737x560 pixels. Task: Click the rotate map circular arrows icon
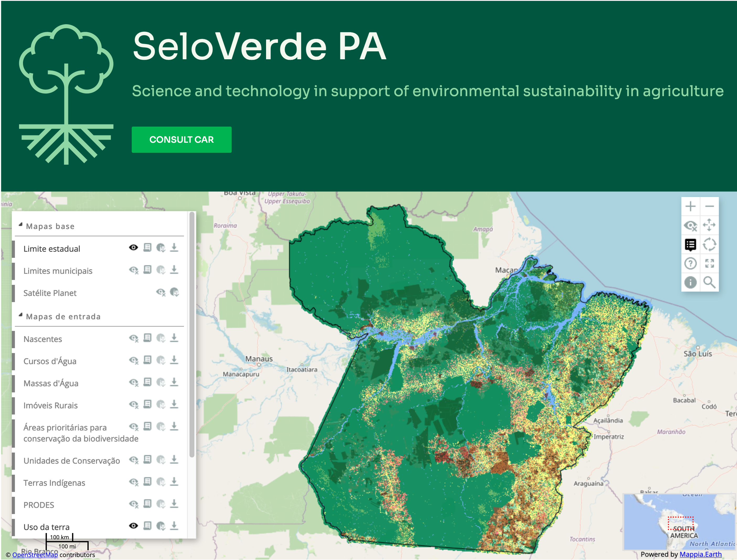pyautogui.click(x=709, y=245)
